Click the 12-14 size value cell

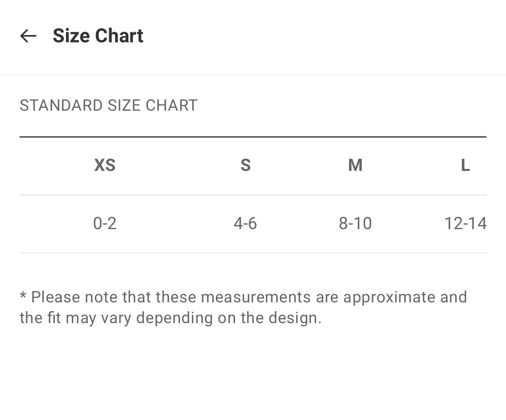pyautogui.click(x=465, y=223)
